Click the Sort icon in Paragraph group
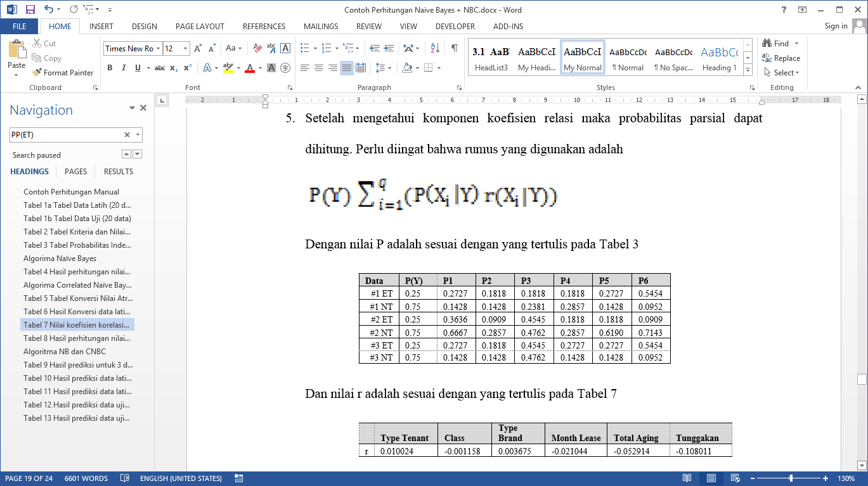Image resolution: width=868 pixels, height=486 pixels. [435, 48]
